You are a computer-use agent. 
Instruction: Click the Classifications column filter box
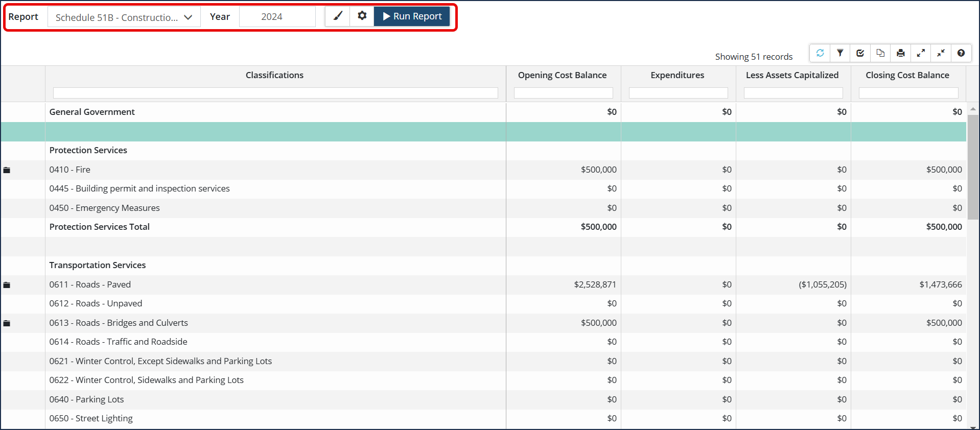pyautogui.click(x=275, y=93)
